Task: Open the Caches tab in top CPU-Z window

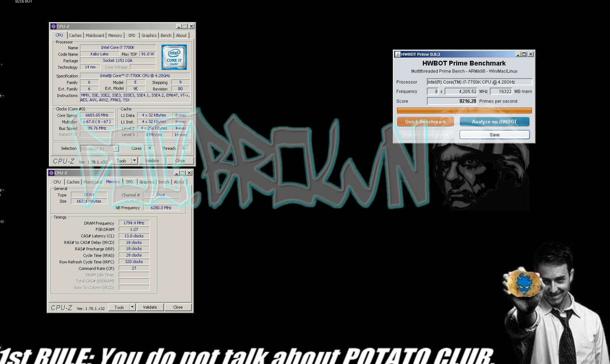Action: click(x=75, y=35)
